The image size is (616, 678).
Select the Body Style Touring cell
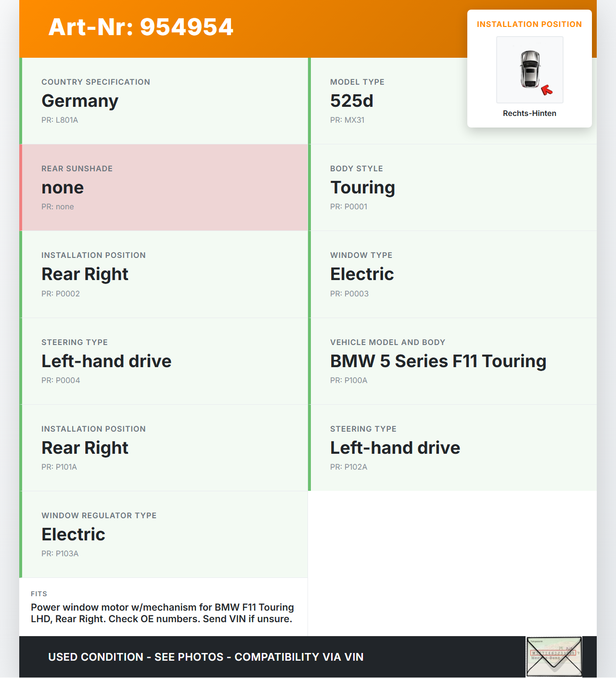point(452,188)
